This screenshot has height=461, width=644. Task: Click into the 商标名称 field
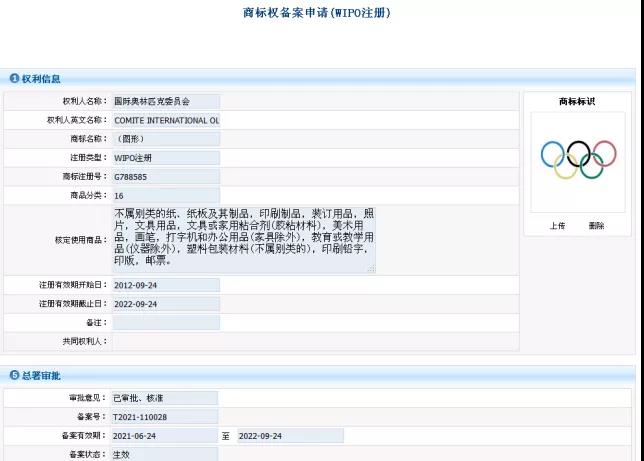click(x=165, y=139)
